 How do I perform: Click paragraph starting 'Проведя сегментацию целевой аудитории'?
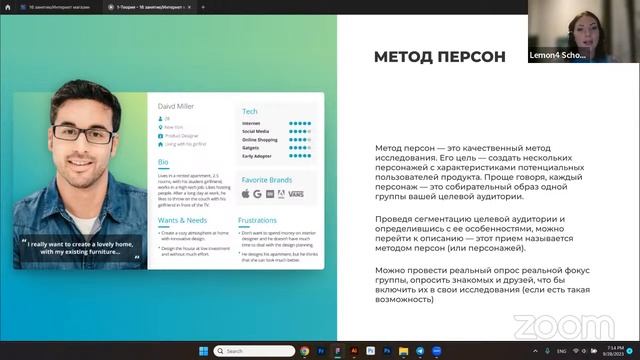[474, 233]
